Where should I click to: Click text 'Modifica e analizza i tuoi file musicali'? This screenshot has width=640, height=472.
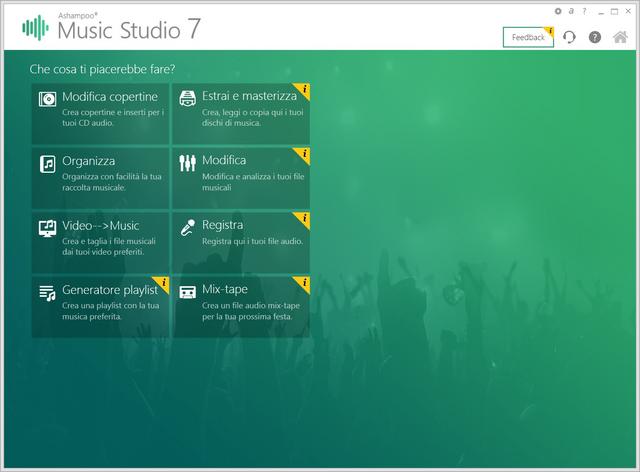point(253,182)
